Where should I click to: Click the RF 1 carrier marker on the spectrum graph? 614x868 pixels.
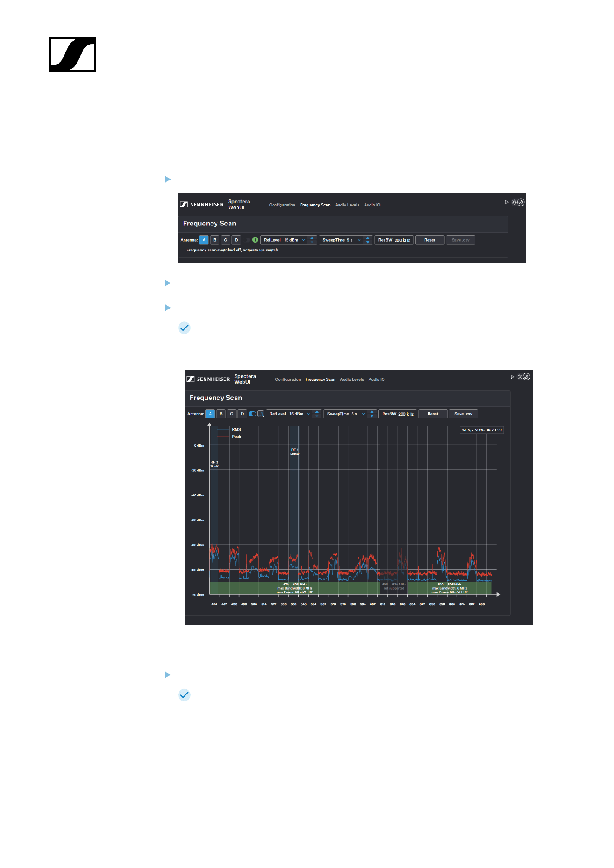(x=295, y=451)
